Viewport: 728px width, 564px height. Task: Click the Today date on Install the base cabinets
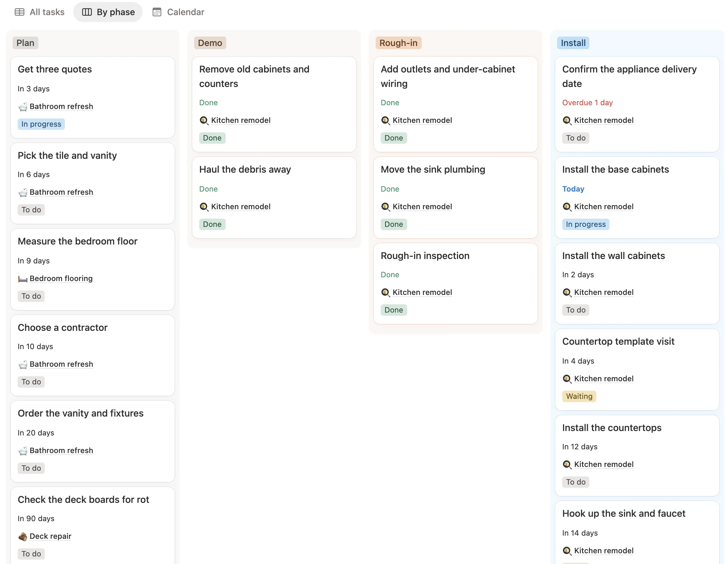click(573, 189)
